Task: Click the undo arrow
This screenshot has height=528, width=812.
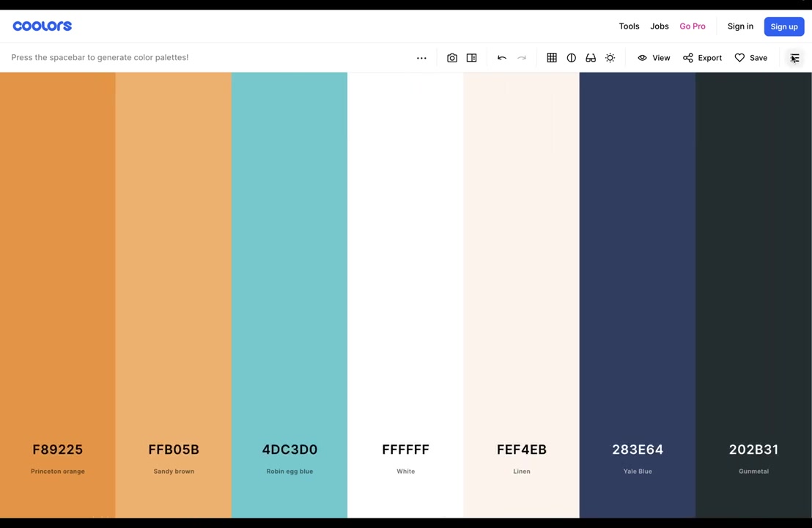Action: pos(502,58)
